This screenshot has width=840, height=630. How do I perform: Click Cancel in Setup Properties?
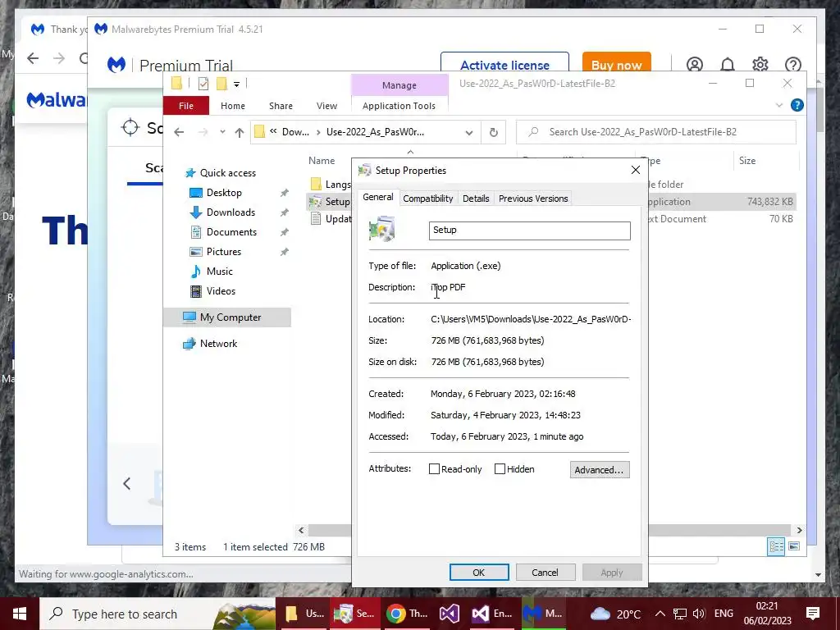tap(546, 572)
